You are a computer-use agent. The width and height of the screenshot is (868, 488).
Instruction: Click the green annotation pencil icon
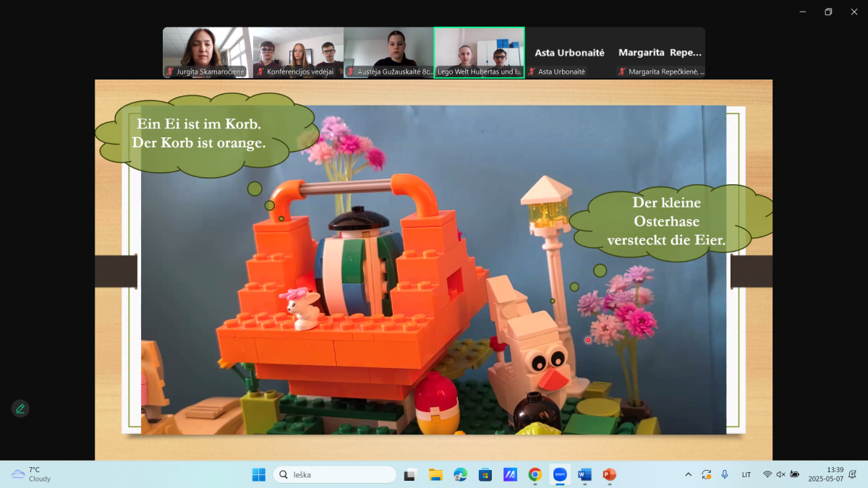pyautogui.click(x=20, y=408)
